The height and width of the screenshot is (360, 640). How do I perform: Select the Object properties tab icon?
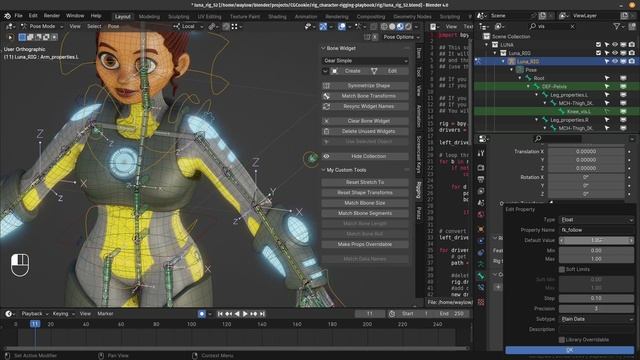tap(481, 229)
